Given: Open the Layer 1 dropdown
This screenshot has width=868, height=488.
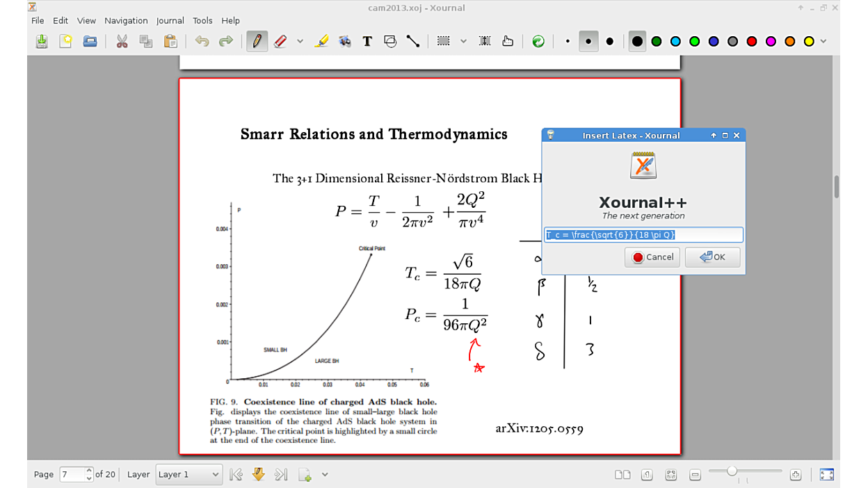Looking at the screenshot, I should [188, 475].
